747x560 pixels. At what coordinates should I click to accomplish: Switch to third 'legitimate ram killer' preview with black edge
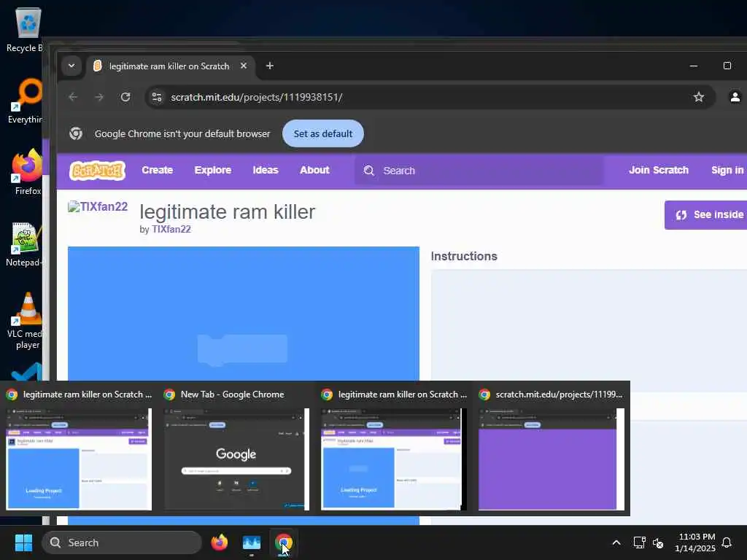(393, 459)
